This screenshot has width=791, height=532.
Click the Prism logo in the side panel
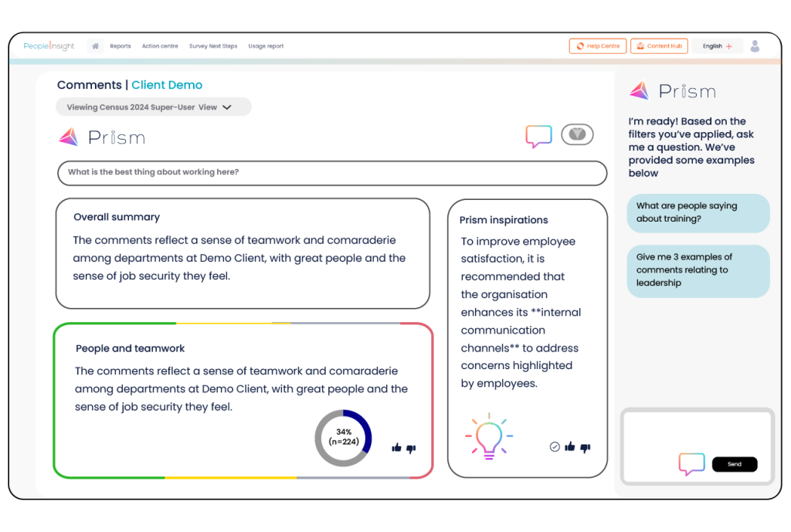(x=673, y=91)
